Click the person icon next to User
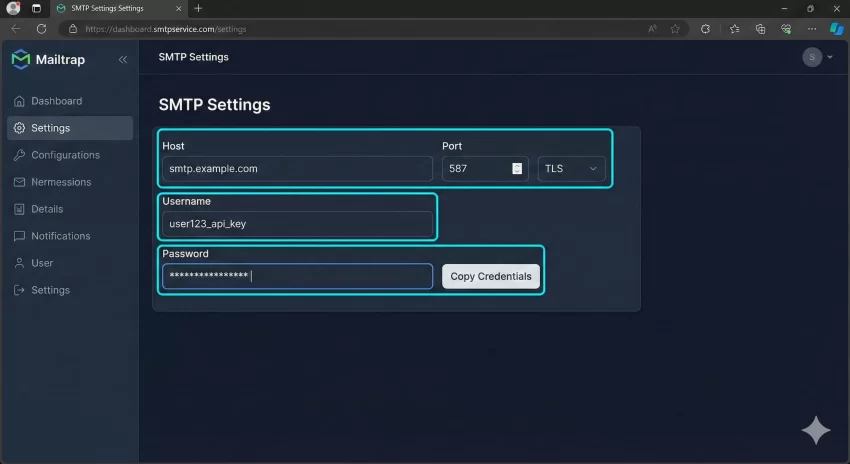Image resolution: width=850 pixels, height=464 pixels. pyautogui.click(x=20, y=263)
